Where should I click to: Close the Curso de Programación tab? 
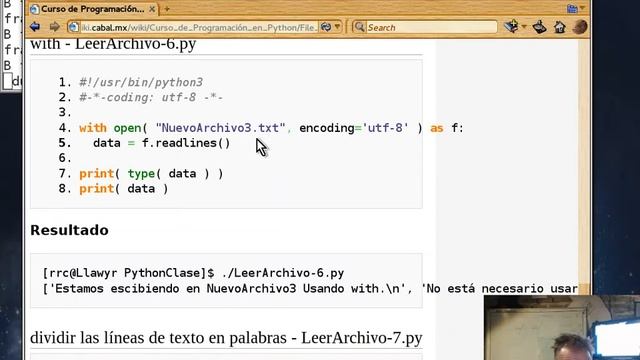click(152, 9)
